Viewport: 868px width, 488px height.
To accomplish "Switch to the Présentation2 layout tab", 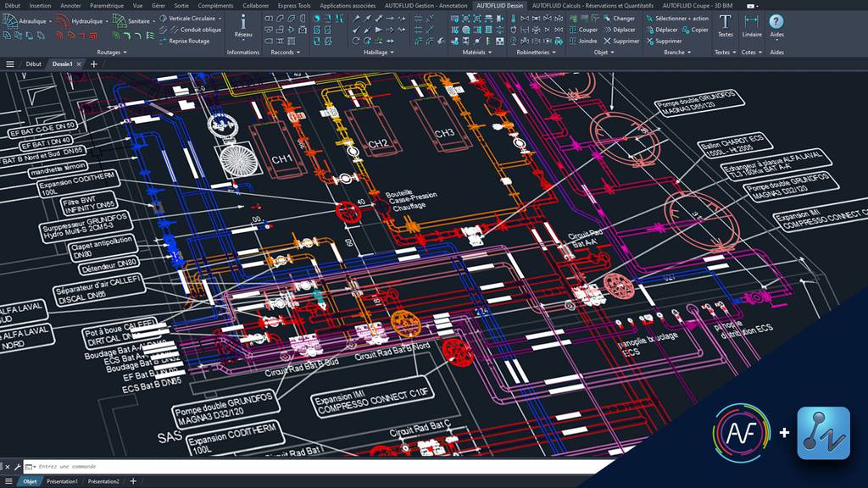I will click(103, 481).
